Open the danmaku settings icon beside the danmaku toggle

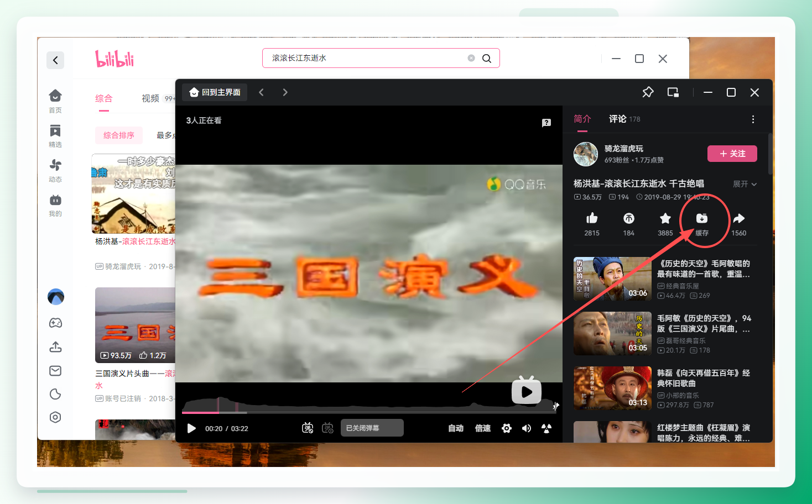[328, 428]
